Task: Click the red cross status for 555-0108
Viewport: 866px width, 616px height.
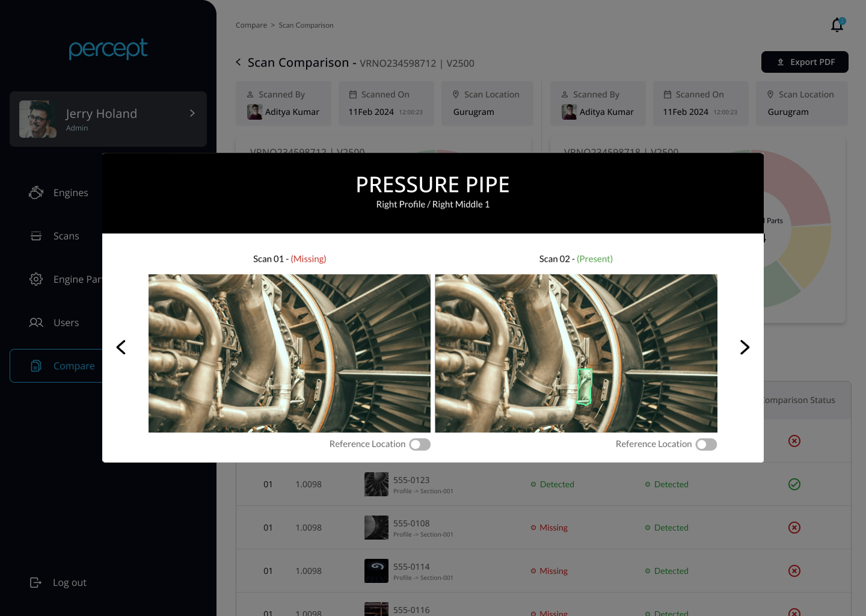Action: click(x=794, y=528)
